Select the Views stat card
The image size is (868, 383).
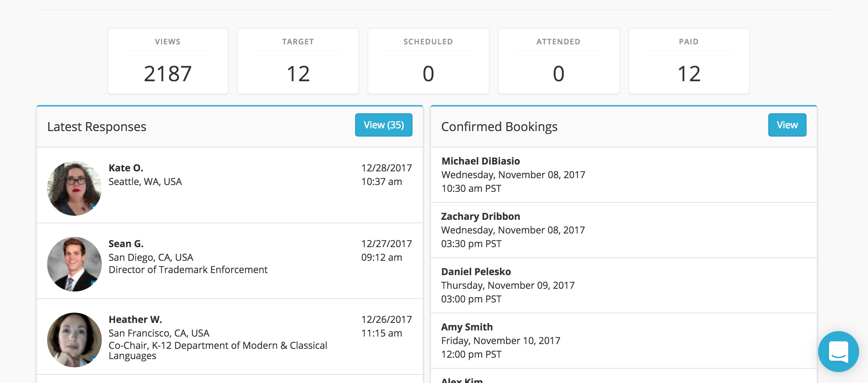(168, 61)
